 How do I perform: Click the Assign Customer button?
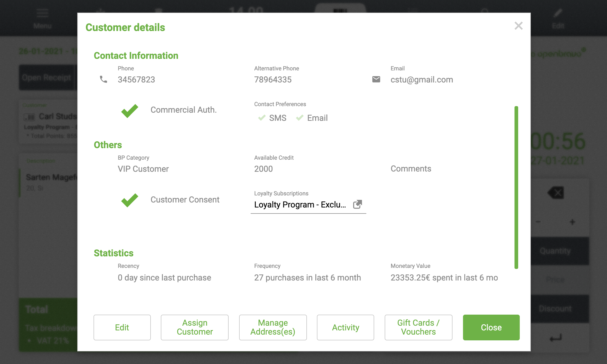195,327
